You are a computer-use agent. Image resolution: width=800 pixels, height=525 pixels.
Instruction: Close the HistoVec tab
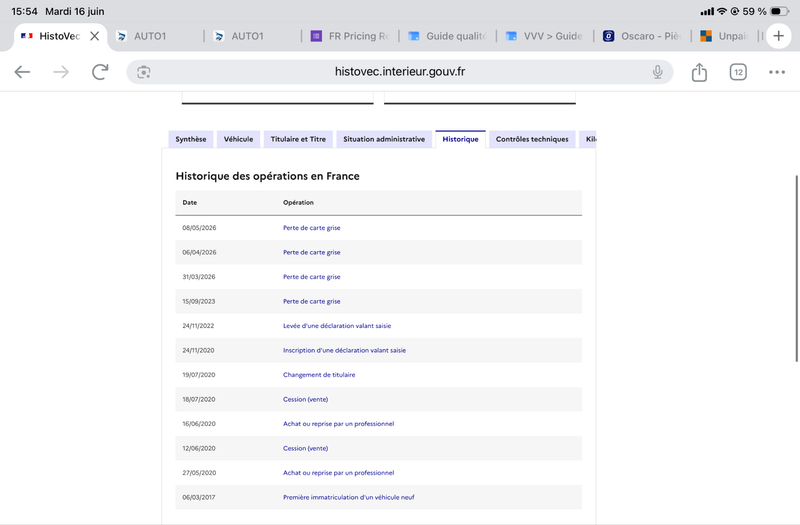[x=94, y=36]
